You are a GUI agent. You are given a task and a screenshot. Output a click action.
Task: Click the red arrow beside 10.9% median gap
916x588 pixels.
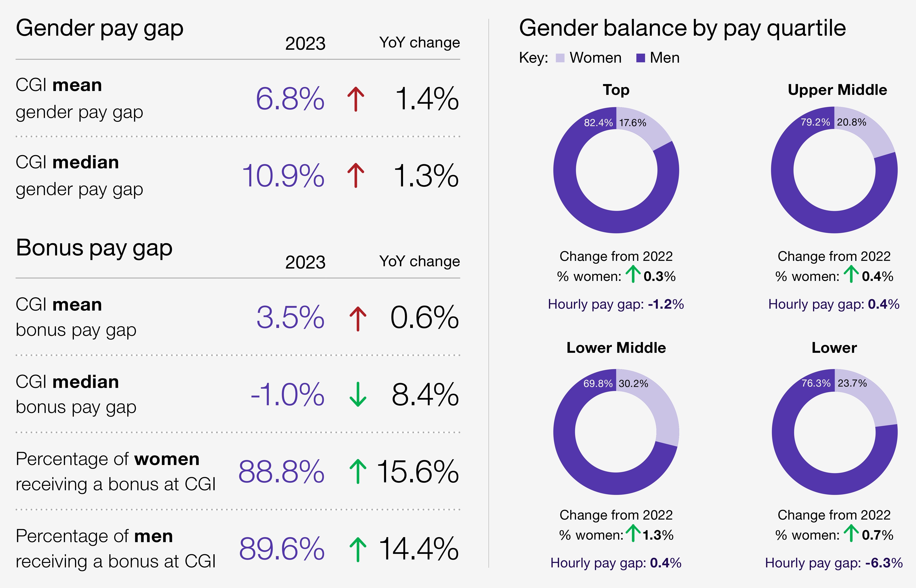(x=355, y=175)
